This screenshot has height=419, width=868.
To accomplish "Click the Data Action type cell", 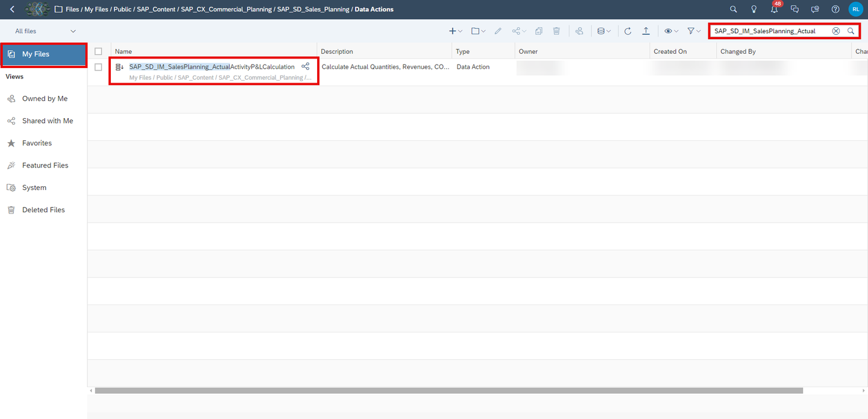I will (x=473, y=67).
